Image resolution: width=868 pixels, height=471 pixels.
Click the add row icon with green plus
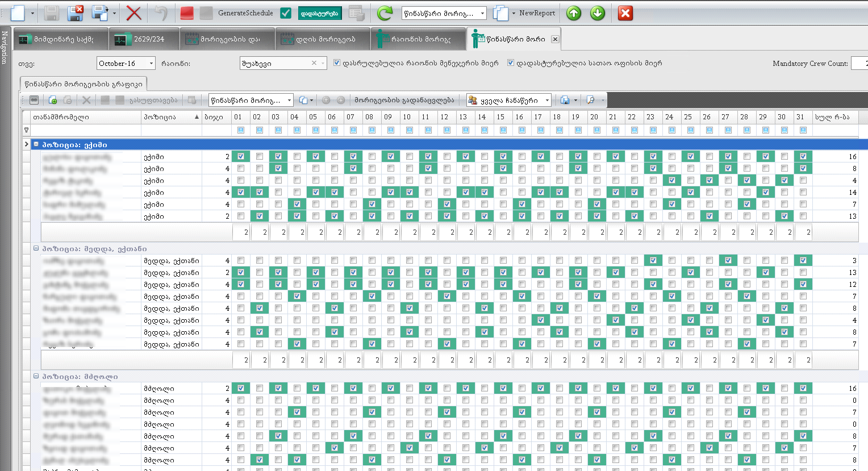pos(52,100)
